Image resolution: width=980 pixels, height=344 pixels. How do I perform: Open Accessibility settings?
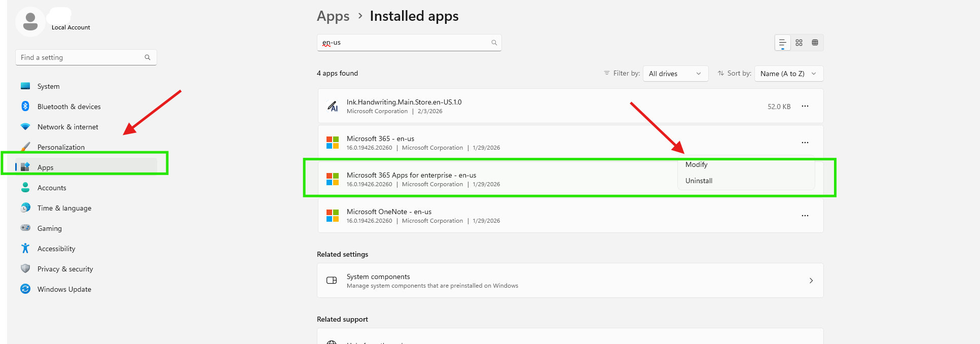(x=86, y=249)
